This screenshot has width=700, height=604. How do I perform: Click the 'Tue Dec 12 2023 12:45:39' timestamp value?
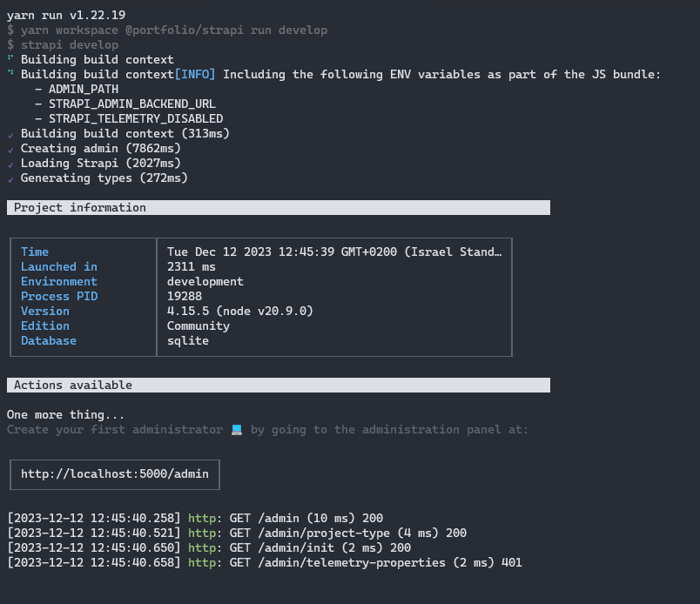point(251,252)
